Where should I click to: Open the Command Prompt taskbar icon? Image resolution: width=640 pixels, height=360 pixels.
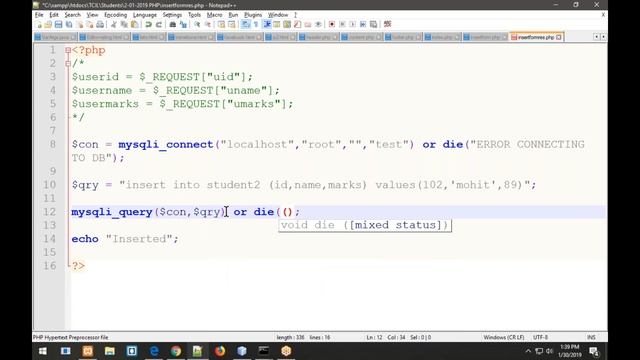pyautogui.click(x=264, y=351)
